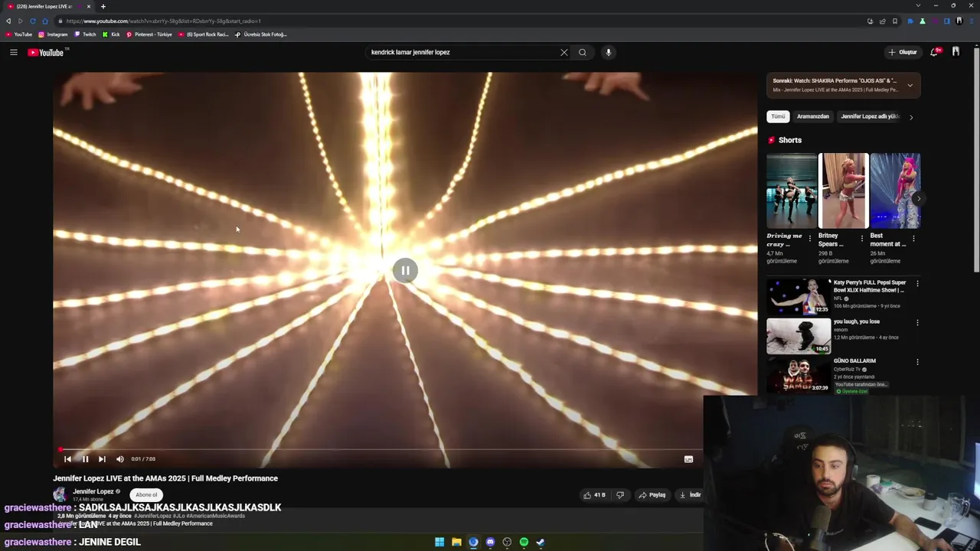Jump to previous video in player
Viewport: 980px width, 551px height.
(x=67, y=459)
